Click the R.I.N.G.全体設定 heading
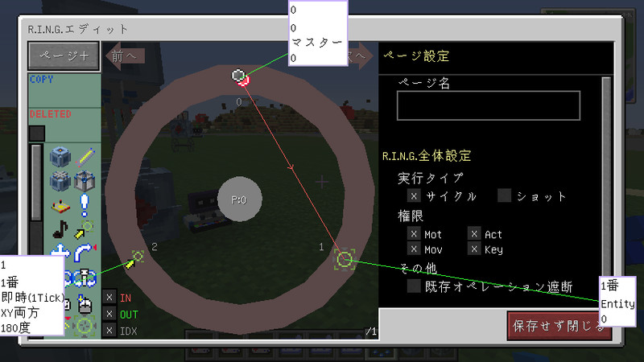 coord(427,155)
